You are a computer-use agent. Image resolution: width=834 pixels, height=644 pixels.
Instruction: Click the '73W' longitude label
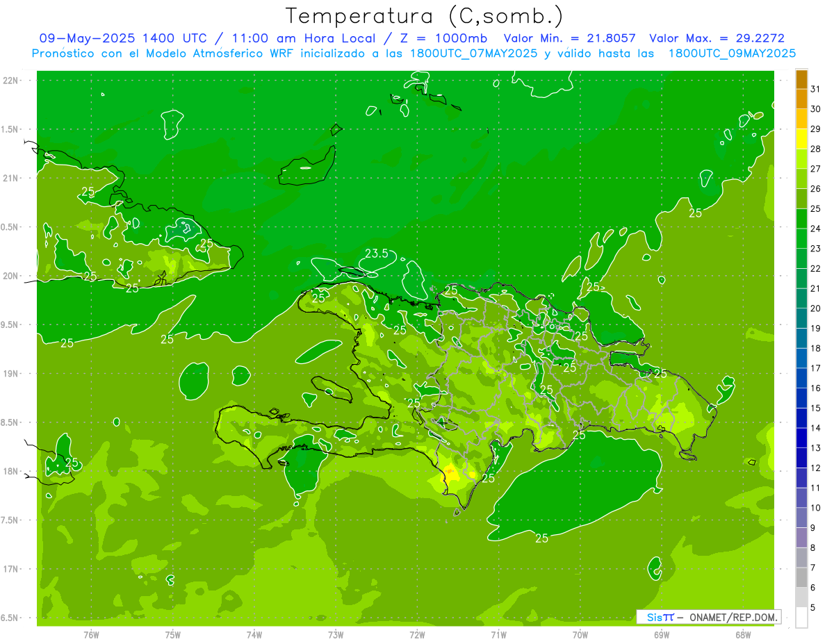(336, 635)
